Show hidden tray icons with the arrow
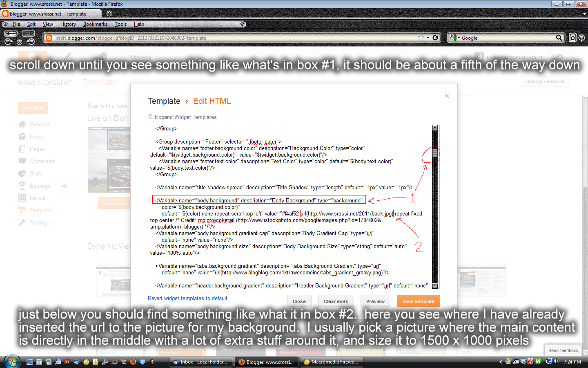 pyautogui.click(x=501, y=361)
